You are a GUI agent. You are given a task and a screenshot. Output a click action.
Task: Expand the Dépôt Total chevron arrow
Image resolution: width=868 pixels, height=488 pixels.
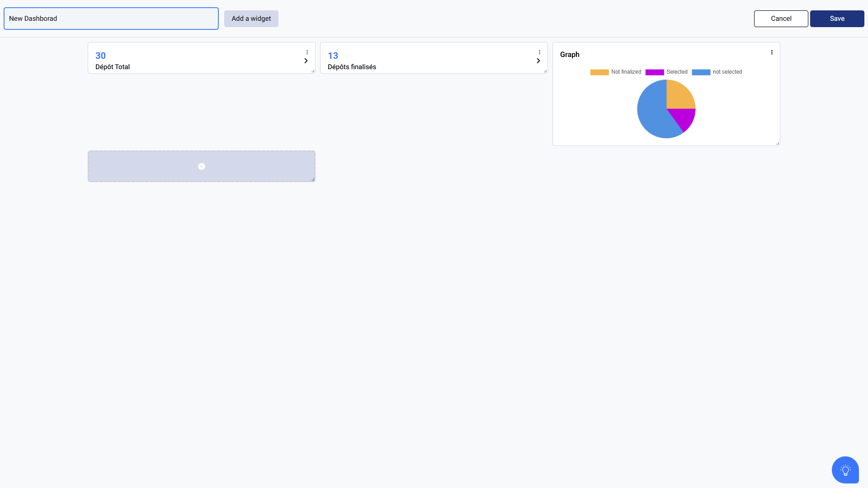coord(306,61)
